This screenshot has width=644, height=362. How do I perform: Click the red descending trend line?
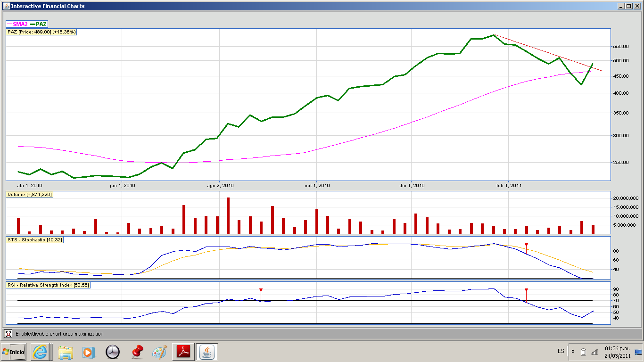point(548,53)
